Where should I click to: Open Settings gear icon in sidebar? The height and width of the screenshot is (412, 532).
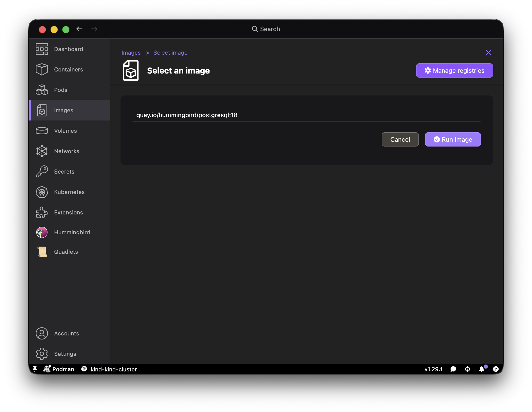pos(42,354)
